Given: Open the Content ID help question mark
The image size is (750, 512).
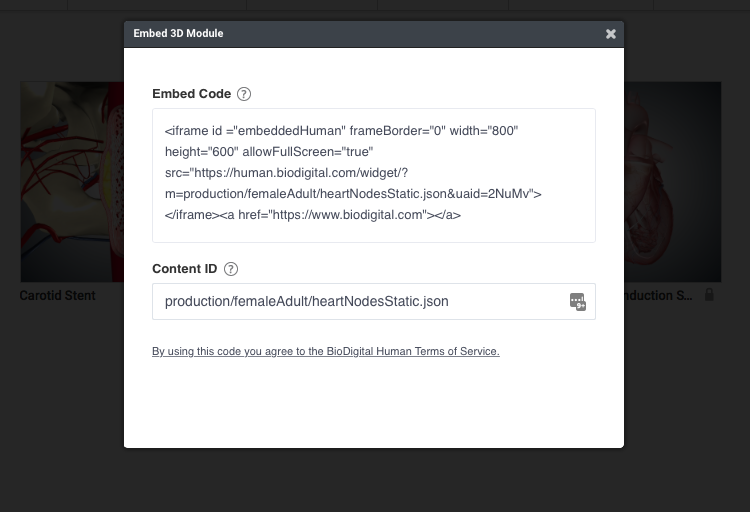Looking at the screenshot, I should tap(231, 269).
